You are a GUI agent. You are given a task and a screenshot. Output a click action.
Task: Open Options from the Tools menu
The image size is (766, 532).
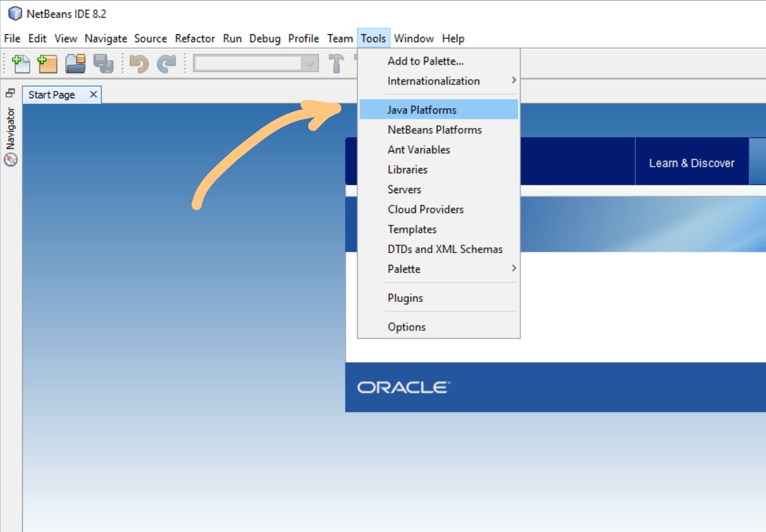point(438,327)
